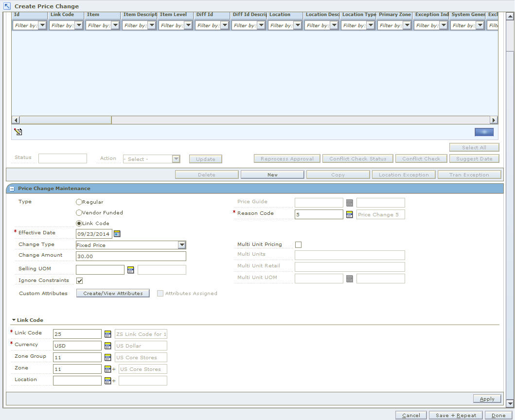This screenshot has width=515, height=420.
Task: Open the Id column filter dropdown
Action: coord(42,25)
